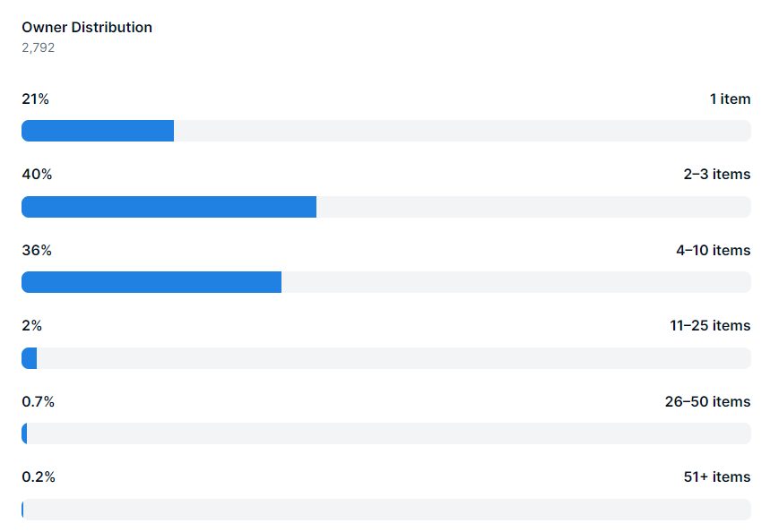This screenshot has height=532, width=770.
Task: Click the 2–3 items blue bar
Action: pyautogui.click(x=169, y=207)
